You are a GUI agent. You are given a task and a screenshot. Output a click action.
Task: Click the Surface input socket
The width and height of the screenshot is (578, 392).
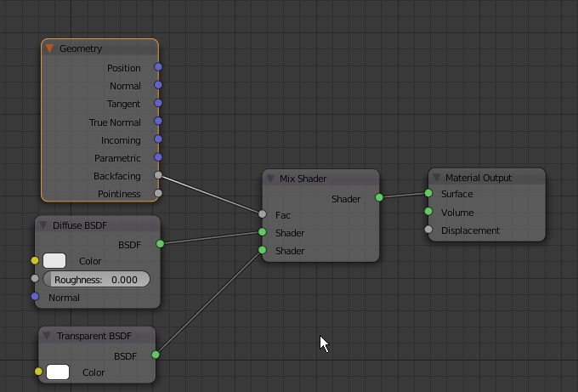428,193
